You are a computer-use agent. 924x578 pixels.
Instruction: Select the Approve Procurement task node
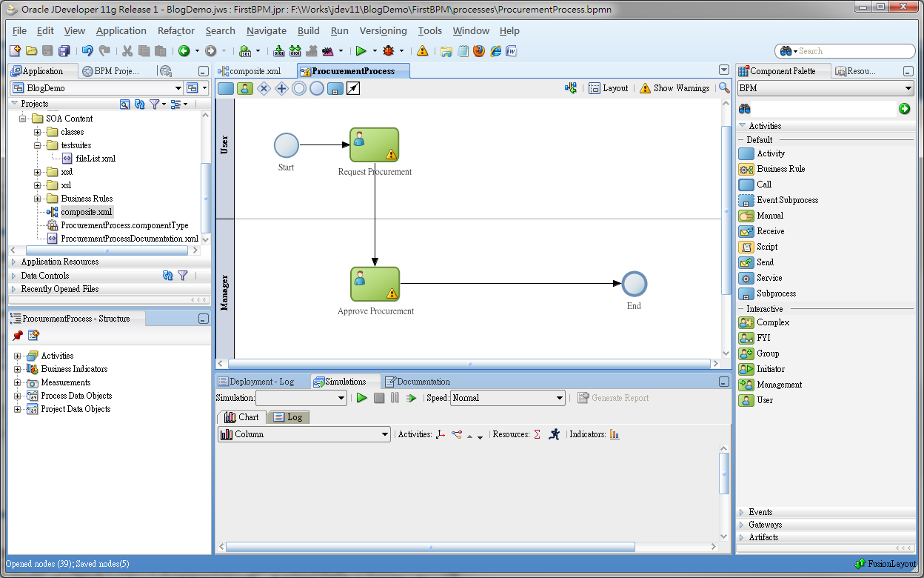(x=375, y=284)
